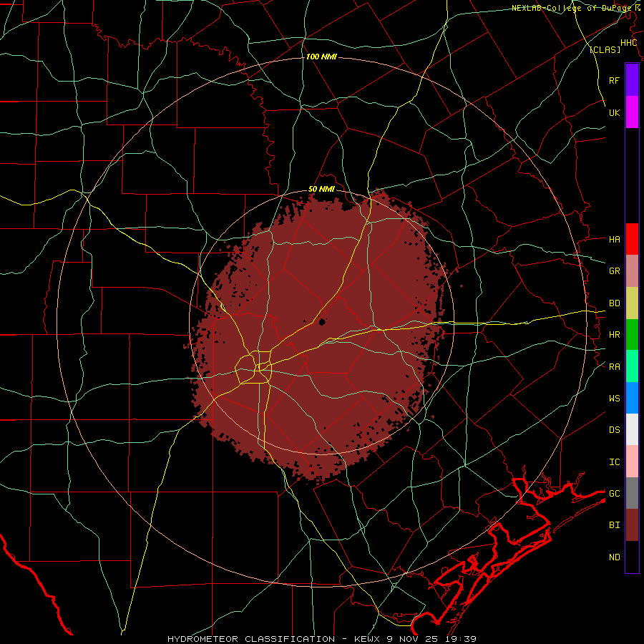This screenshot has height=644, width=644.
Task: Select the red HA legend swatch
Action: coord(632,239)
